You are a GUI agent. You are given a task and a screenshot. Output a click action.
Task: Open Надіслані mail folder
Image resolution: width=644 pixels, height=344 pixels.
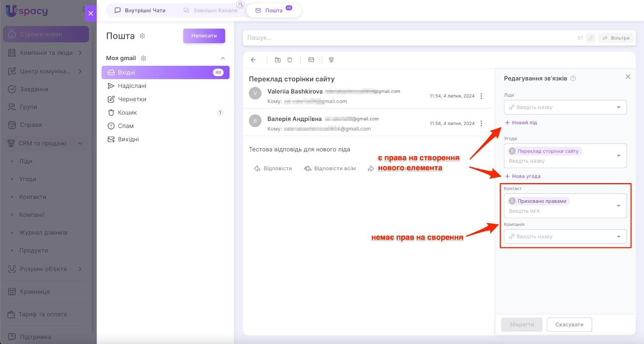[165, 86]
